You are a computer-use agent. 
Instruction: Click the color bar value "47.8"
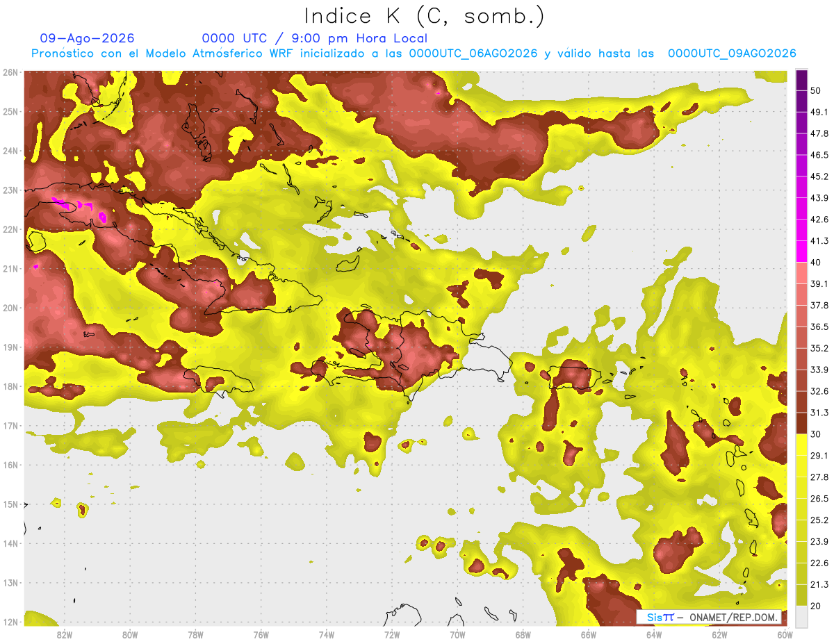(x=819, y=133)
